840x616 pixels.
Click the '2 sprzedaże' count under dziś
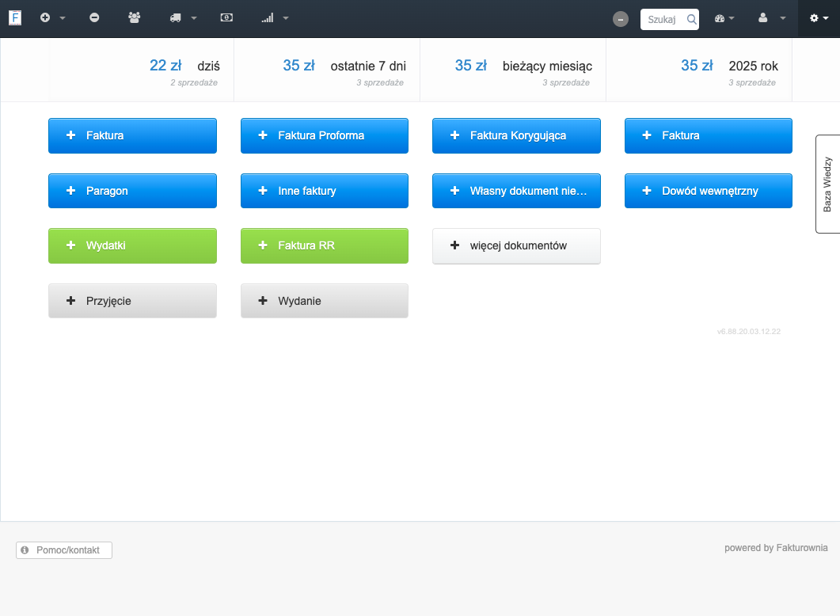[194, 82]
